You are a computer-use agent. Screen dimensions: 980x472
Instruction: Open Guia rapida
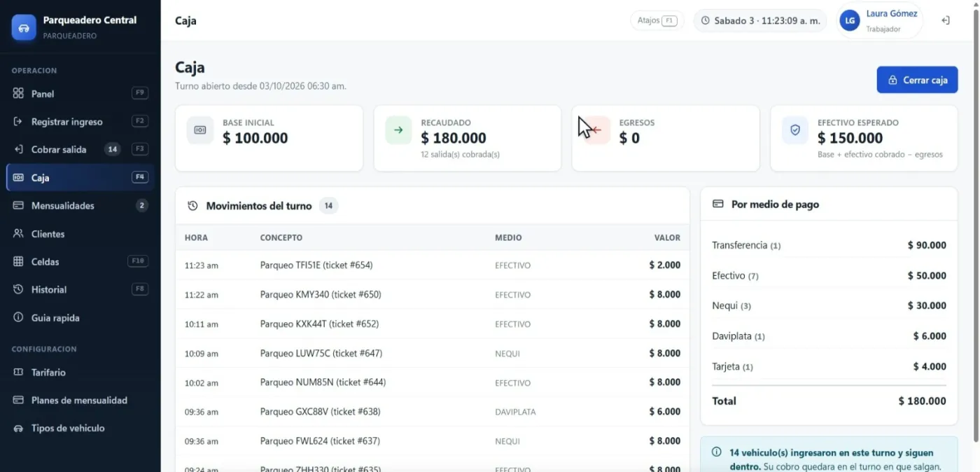pos(80,318)
